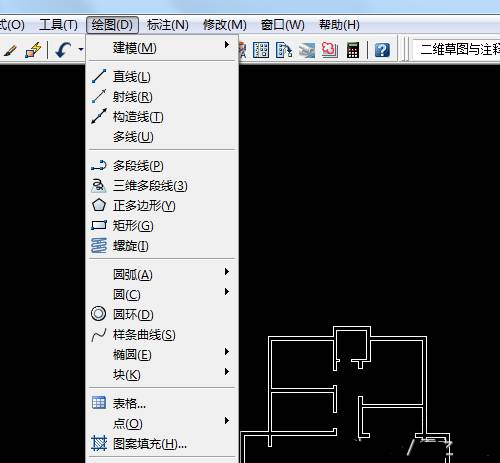
Task: Open the 二维草图与注释 workspace box
Action: coord(456,50)
